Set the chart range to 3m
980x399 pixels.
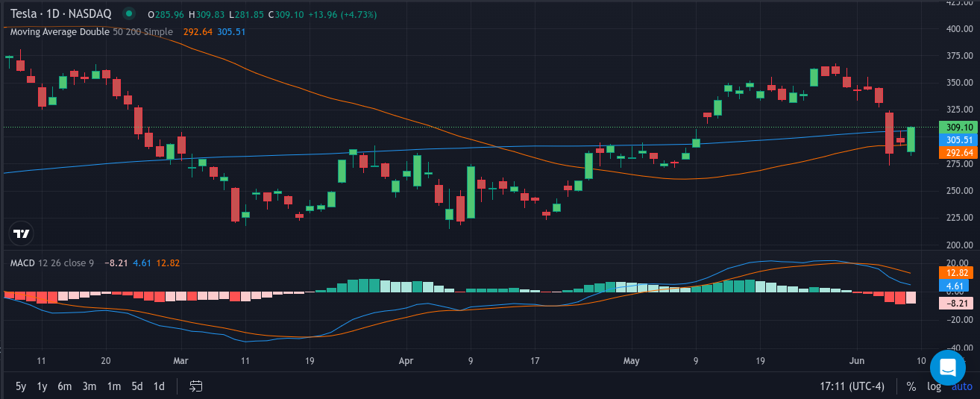89,386
